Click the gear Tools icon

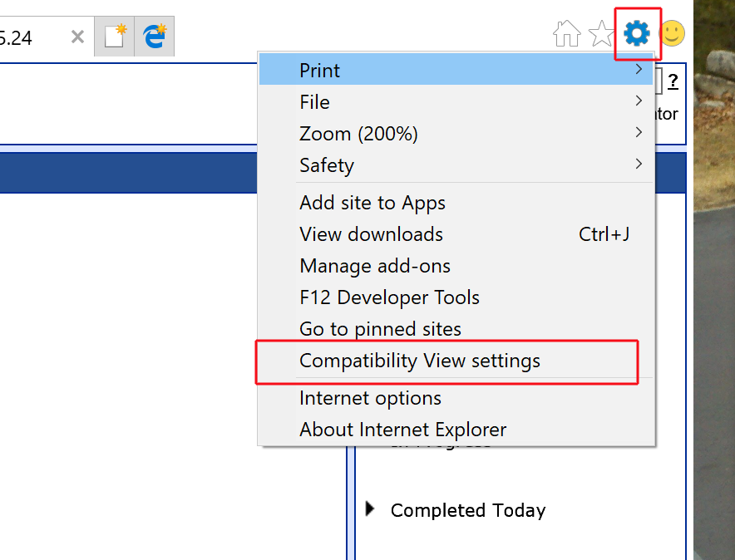pos(637,34)
